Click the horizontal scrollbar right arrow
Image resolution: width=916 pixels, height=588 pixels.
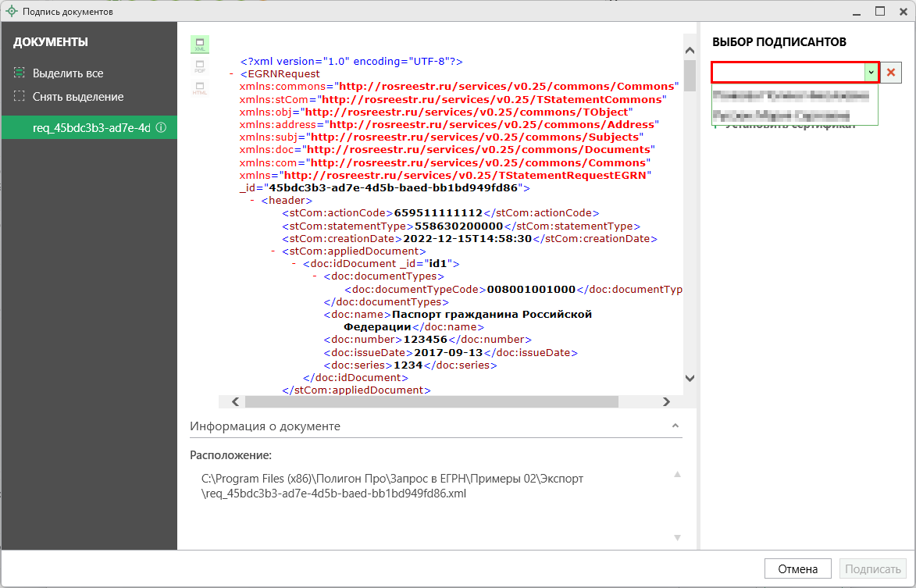(x=666, y=401)
